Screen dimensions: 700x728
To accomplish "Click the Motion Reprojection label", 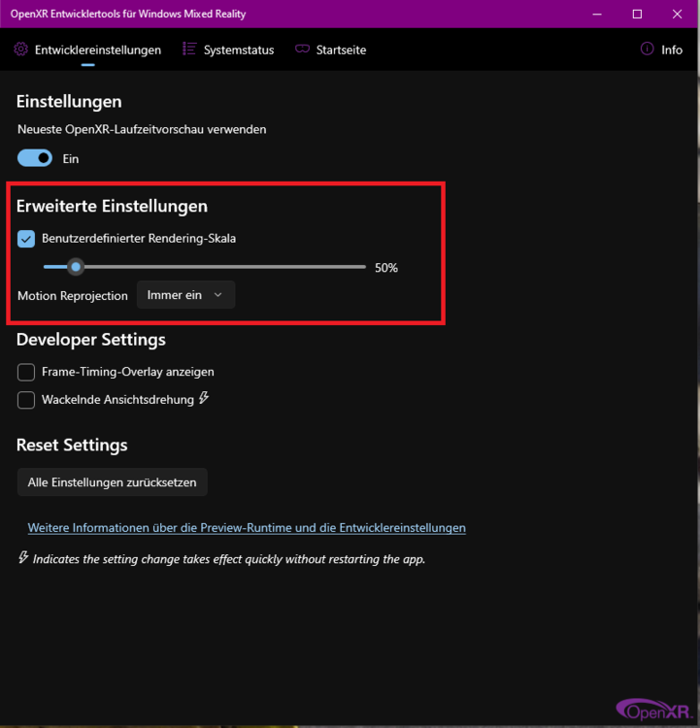I will point(73,296).
